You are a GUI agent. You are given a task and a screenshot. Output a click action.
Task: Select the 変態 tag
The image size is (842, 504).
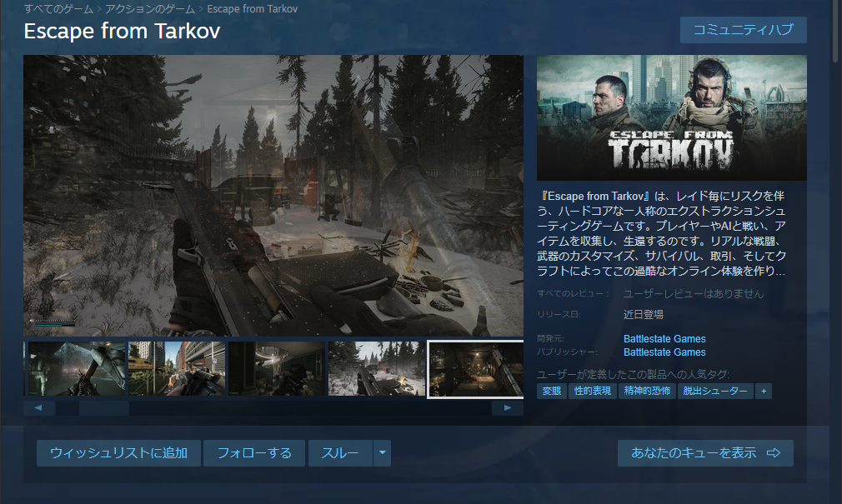pyautogui.click(x=552, y=391)
